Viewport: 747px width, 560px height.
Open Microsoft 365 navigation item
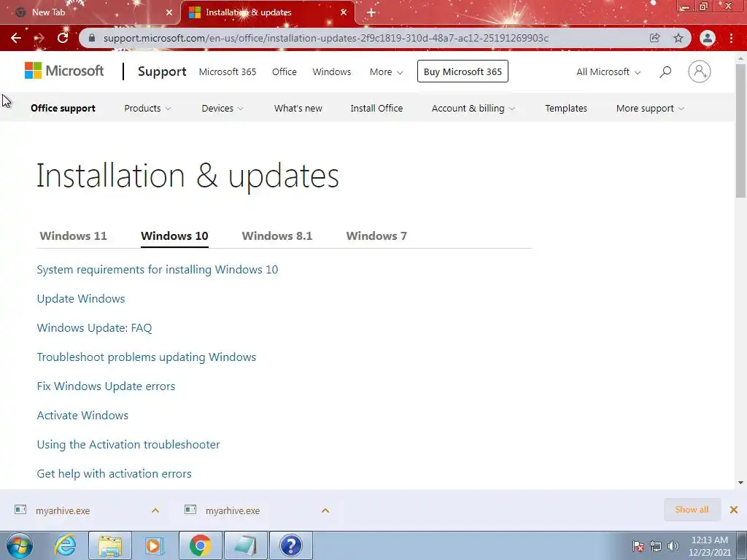tap(228, 72)
